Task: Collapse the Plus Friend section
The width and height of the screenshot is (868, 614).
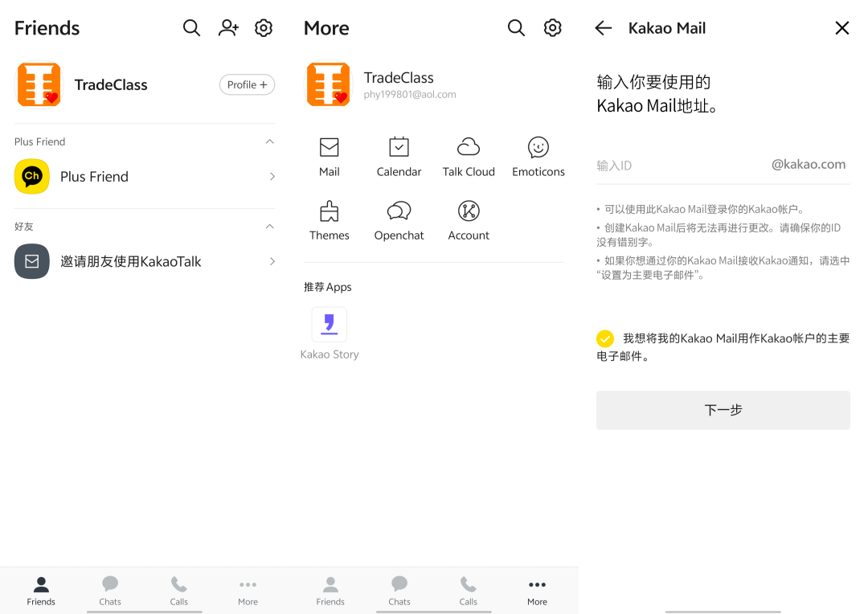Action: click(269, 141)
